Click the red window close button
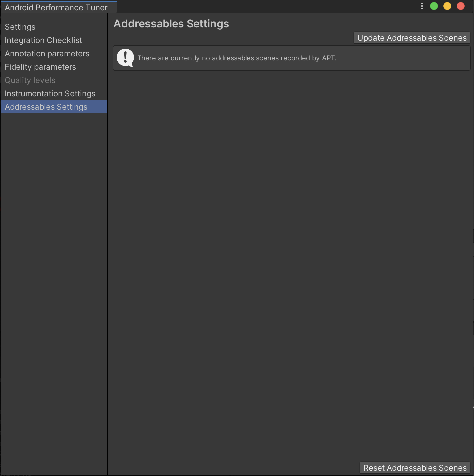Viewport: 474px width, 476px height. coord(461,6)
